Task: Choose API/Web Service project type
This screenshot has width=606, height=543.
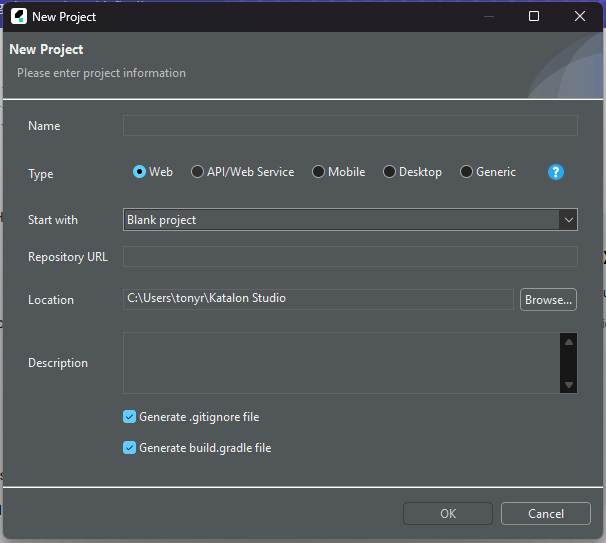Action: click(198, 172)
